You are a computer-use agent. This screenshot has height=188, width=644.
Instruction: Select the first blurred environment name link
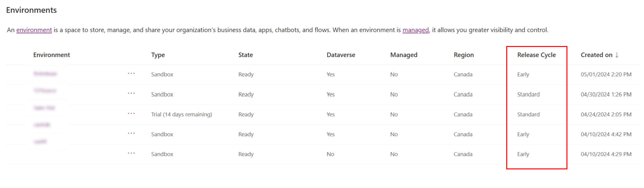click(x=45, y=74)
